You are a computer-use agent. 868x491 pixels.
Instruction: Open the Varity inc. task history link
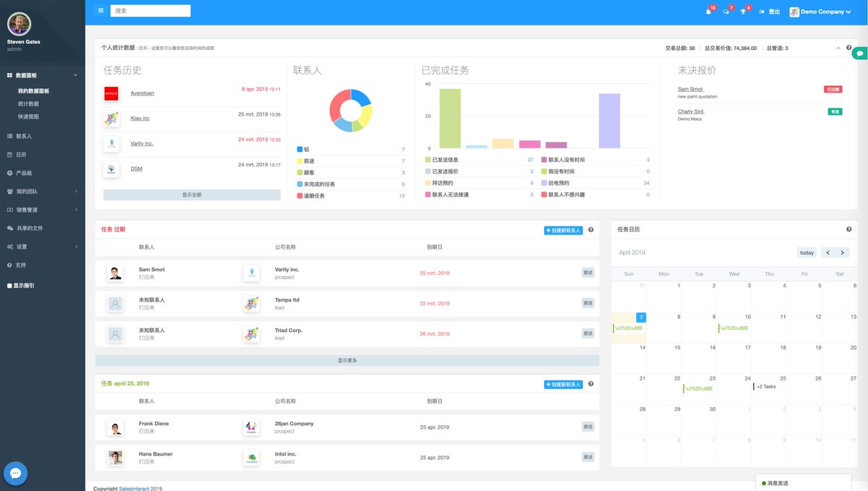tap(142, 143)
